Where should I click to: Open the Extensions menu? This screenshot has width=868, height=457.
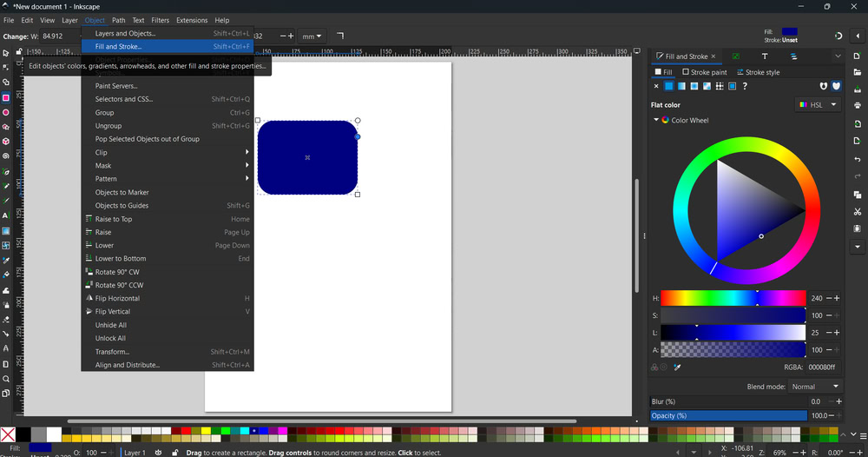click(x=192, y=20)
